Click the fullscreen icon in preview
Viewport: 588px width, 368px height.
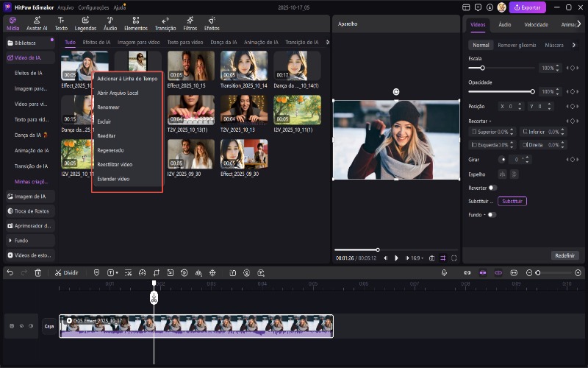(454, 258)
